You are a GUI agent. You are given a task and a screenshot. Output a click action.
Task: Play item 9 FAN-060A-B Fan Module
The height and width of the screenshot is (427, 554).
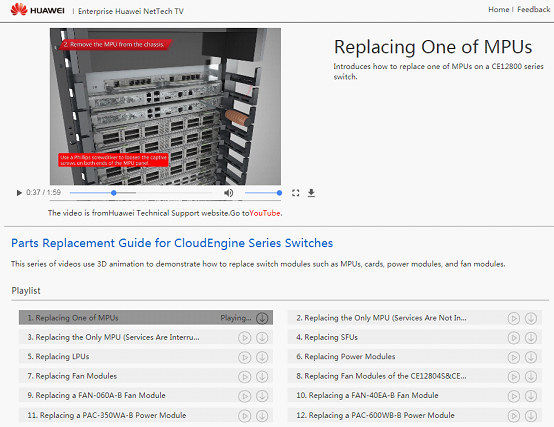[244, 396]
